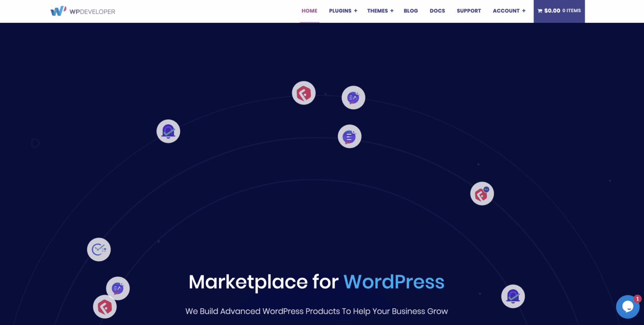Select the Flexia Pro icon on the right orbit
The width and height of the screenshot is (644, 325).
coord(482,193)
